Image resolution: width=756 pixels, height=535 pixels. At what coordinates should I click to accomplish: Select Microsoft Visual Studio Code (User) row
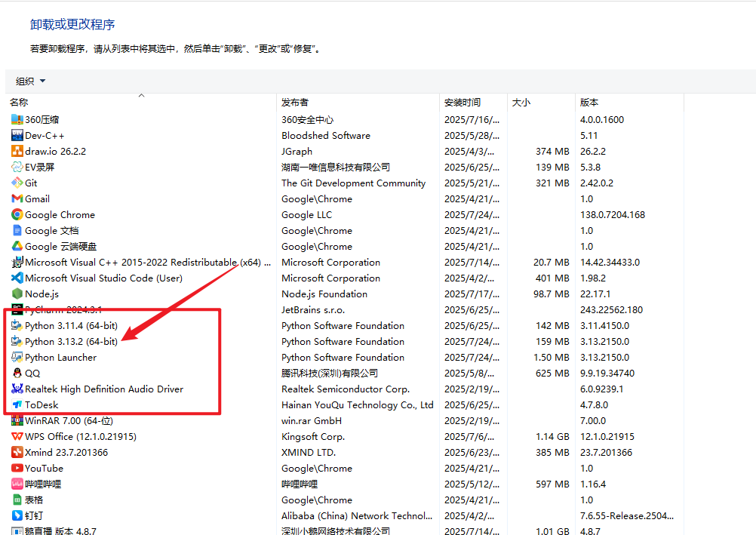point(343,278)
